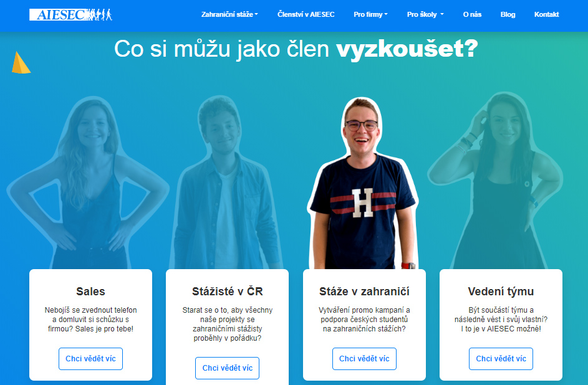Select the man in denim shirt photo
Image resolution: width=588 pixels, height=385 pixels.
point(226,183)
